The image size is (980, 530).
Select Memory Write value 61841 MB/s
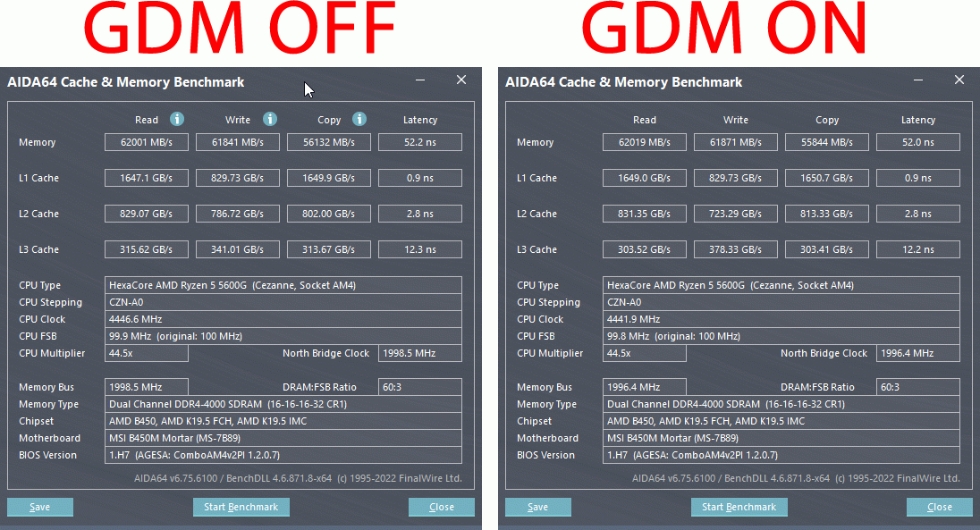[238, 142]
